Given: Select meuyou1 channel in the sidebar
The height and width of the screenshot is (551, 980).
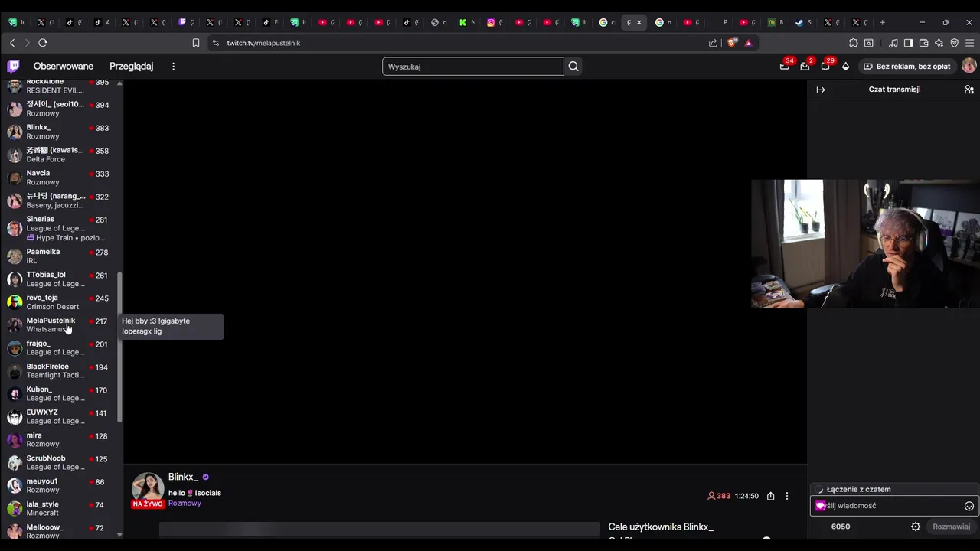Looking at the screenshot, I should tap(60, 485).
